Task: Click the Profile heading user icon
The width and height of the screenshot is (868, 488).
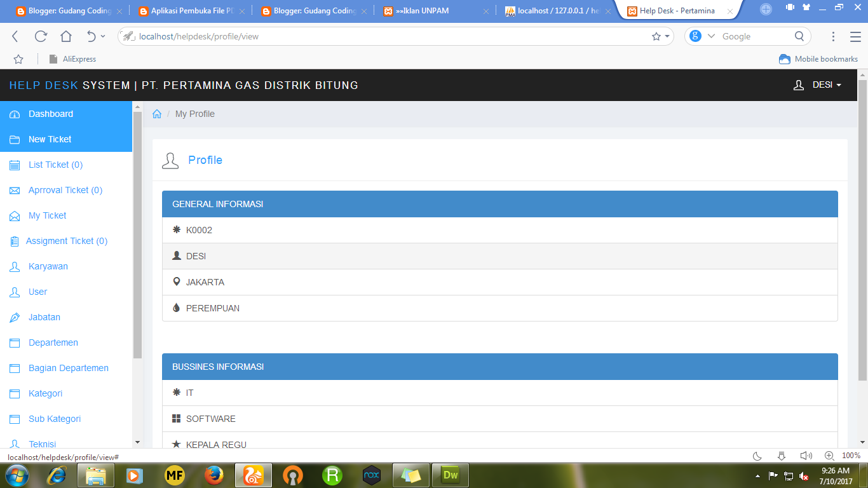Action: [170, 160]
